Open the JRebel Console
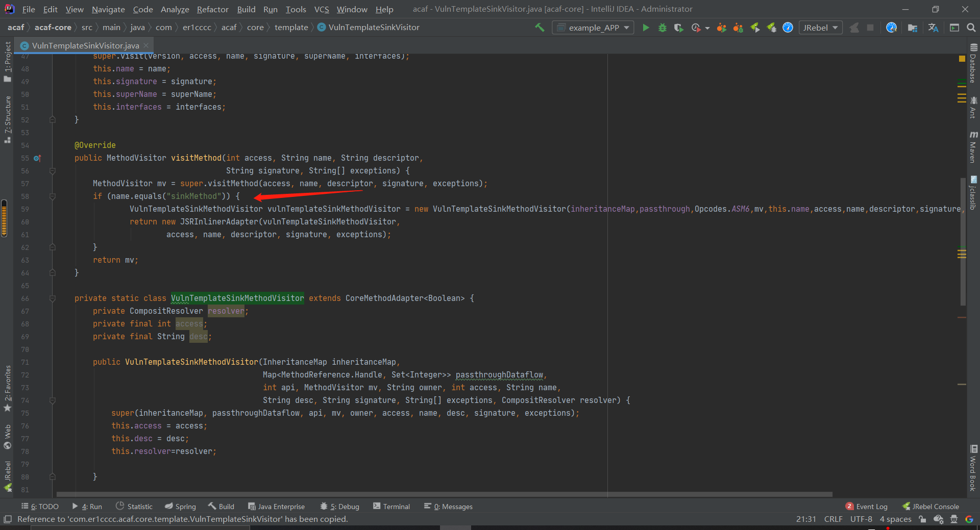 (930, 507)
